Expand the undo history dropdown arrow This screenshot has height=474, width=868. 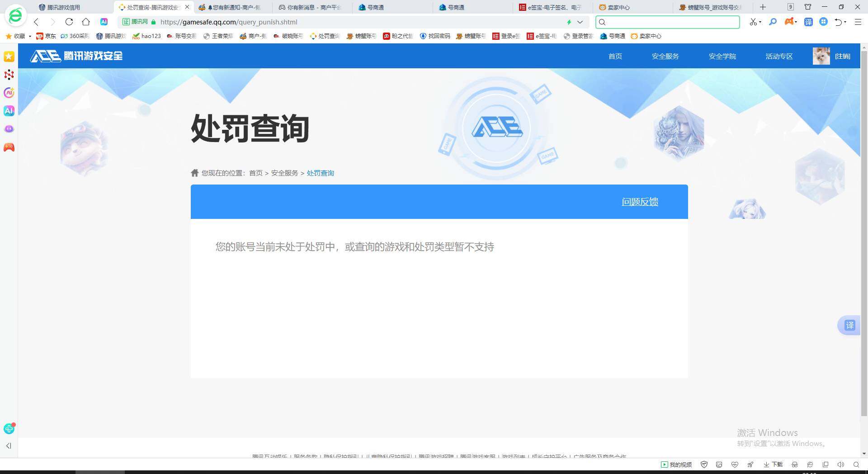tap(845, 22)
